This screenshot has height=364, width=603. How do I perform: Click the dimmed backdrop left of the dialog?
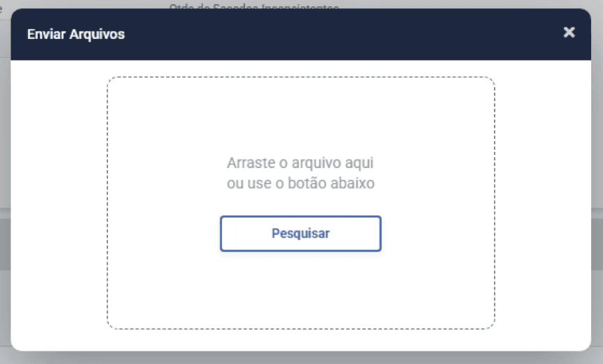[5, 185]
